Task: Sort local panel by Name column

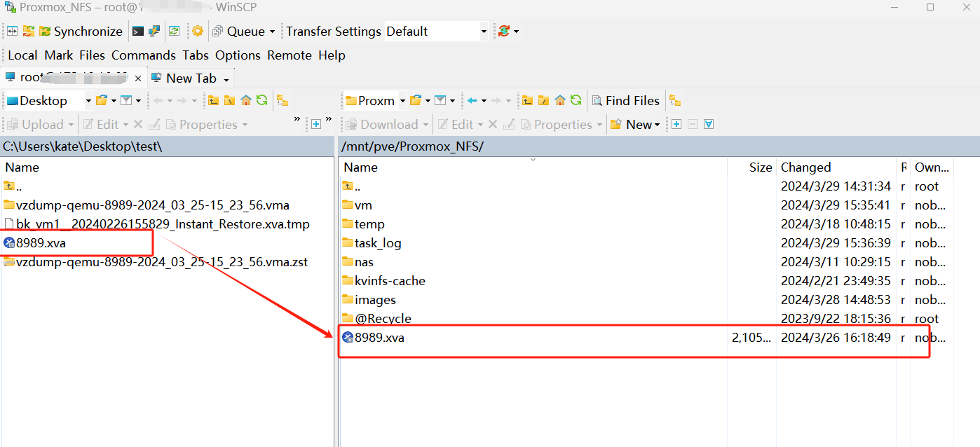Action: [x=22, y=167]
